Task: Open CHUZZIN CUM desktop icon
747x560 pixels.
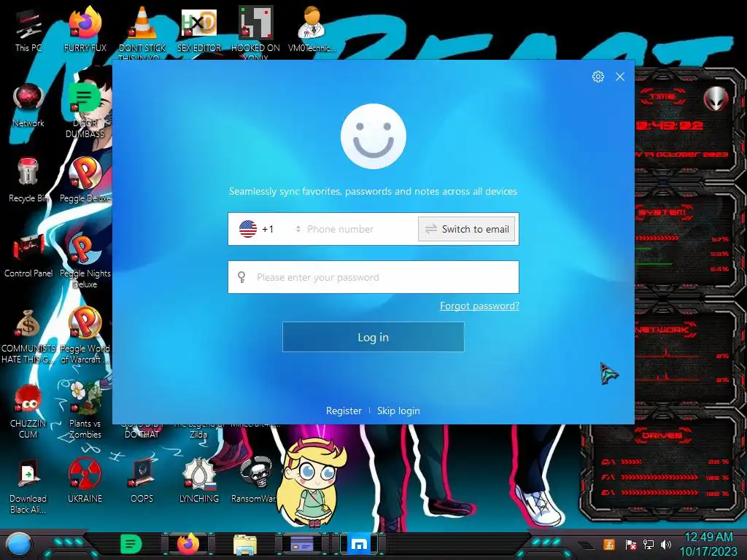Action: tap(28, 411)
